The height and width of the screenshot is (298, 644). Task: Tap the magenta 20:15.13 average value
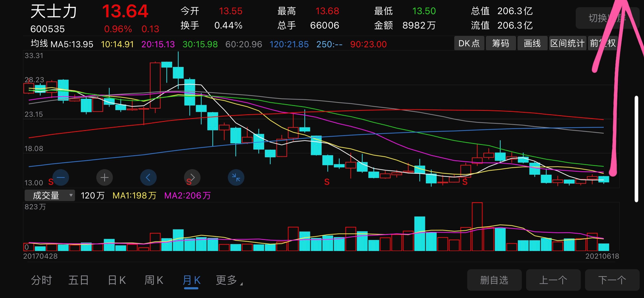(158, 44)
